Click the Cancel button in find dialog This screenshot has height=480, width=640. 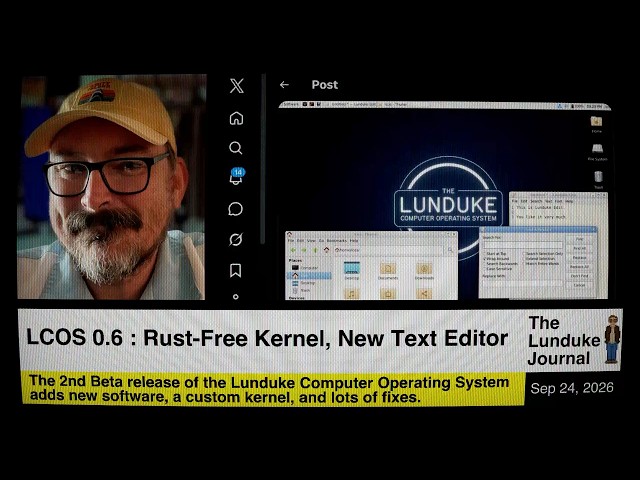tap(580, 285)
